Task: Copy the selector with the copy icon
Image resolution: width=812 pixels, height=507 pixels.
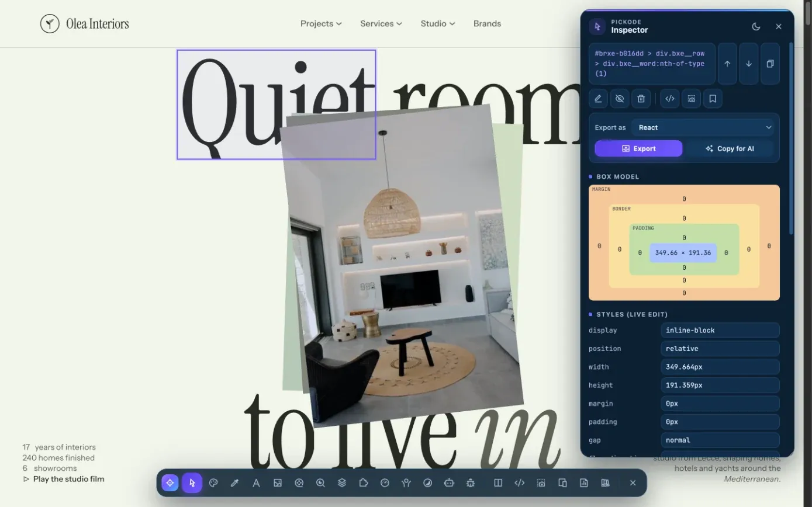Action: point(770,64)
